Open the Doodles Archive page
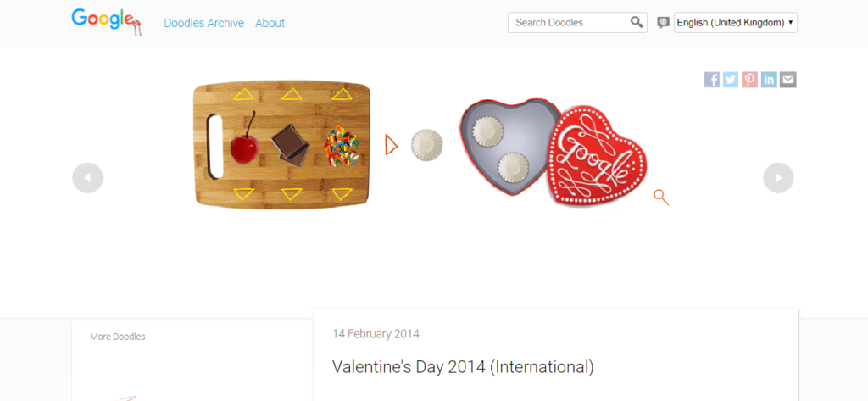Viewport: 868px width, 401px height. point(203,23)
